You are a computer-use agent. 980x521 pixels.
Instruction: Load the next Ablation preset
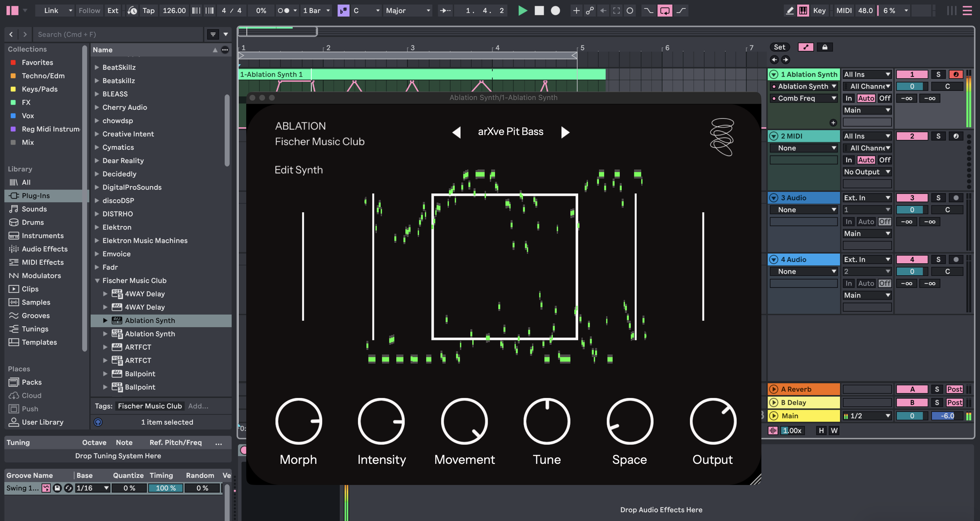[x=565, y=132]
